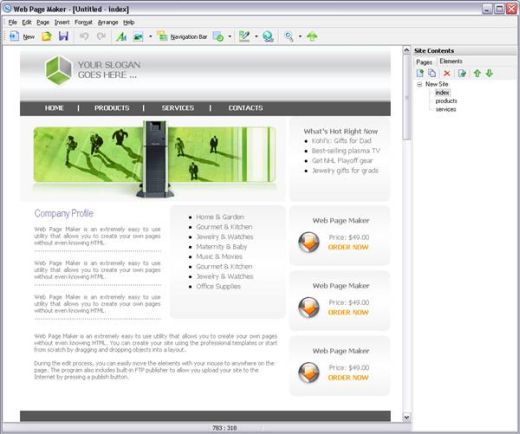Viewport: 520px width, 434px height.
Task: Collapse the New Site tree node
Action: click(x=420, y=84)
